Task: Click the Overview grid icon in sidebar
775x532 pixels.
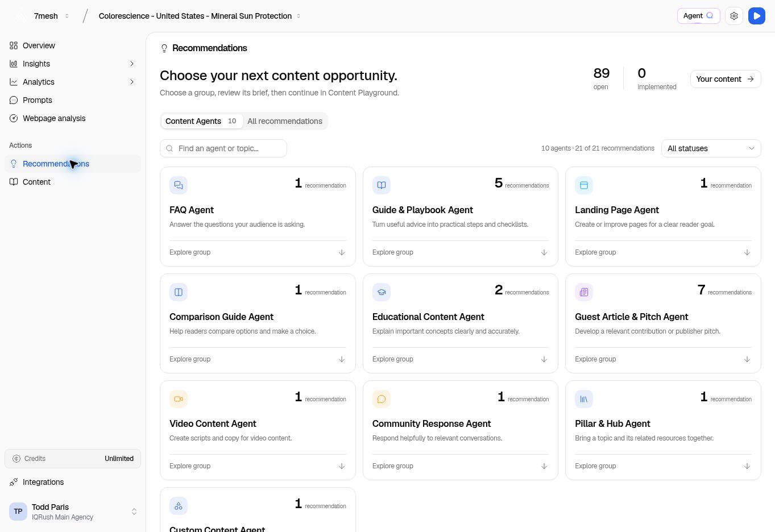Action: [x=14, y=45]
